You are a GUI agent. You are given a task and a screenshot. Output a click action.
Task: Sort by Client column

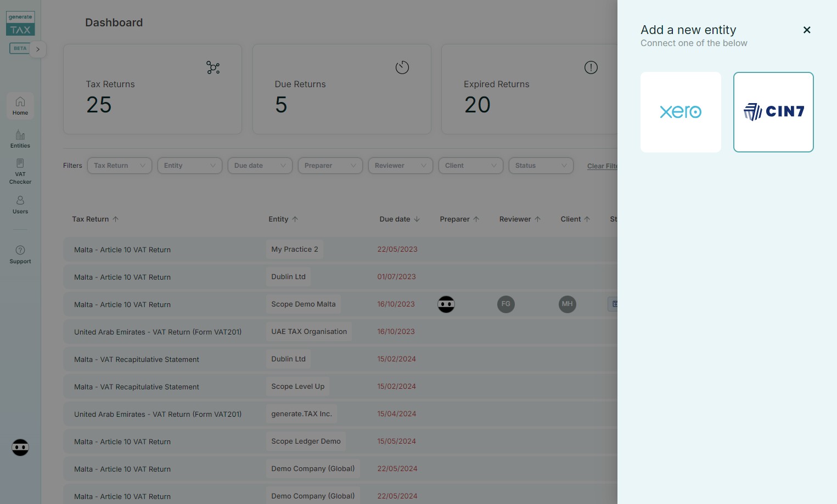click(575, 219)
